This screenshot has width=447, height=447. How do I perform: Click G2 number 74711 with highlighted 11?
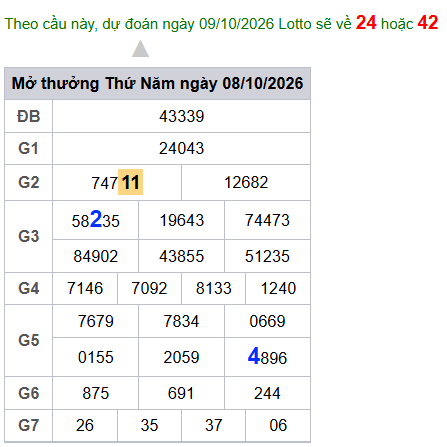click(117, 182)
